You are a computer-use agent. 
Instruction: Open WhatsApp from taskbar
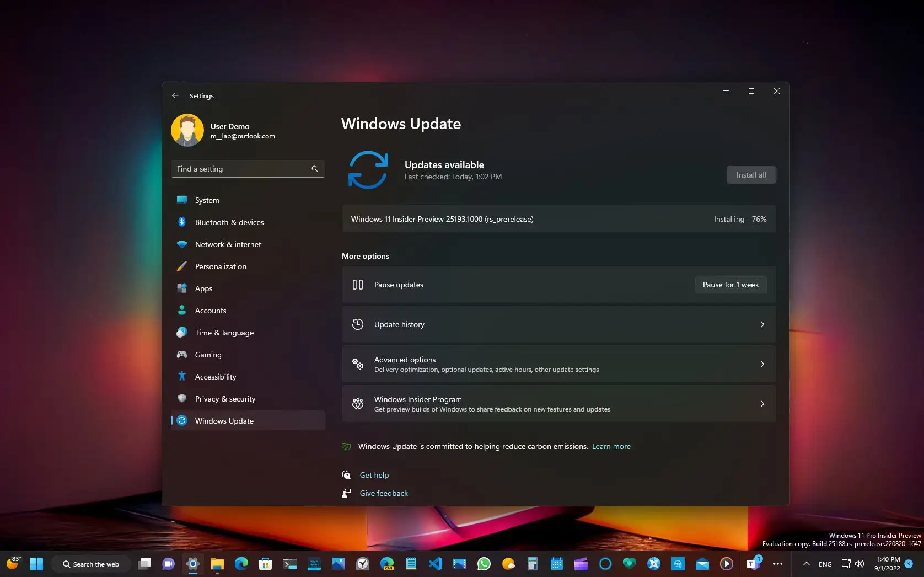pyautogui.click(x=484, y=564)
